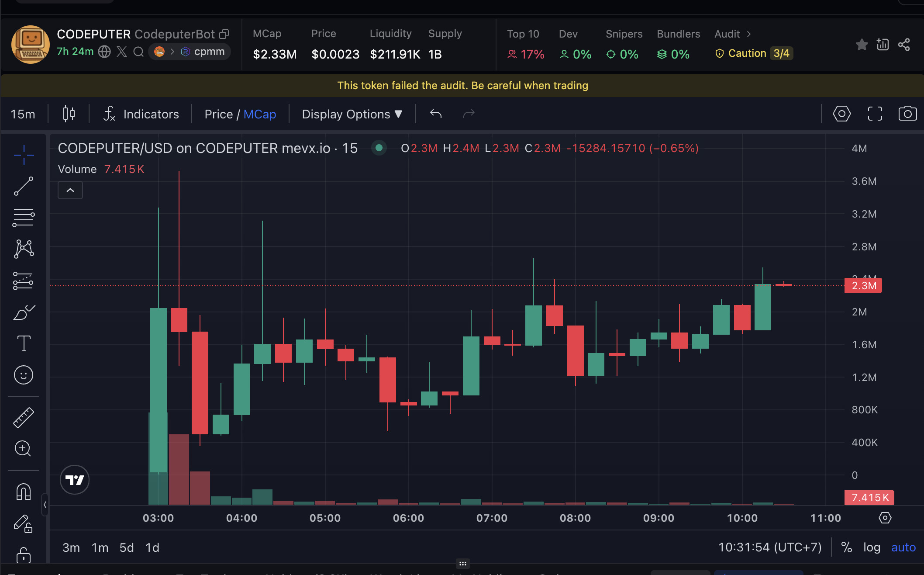Viewport: 924px width, 575px height.
Task: Take a chart snapshot with camera
Action: 907,114
